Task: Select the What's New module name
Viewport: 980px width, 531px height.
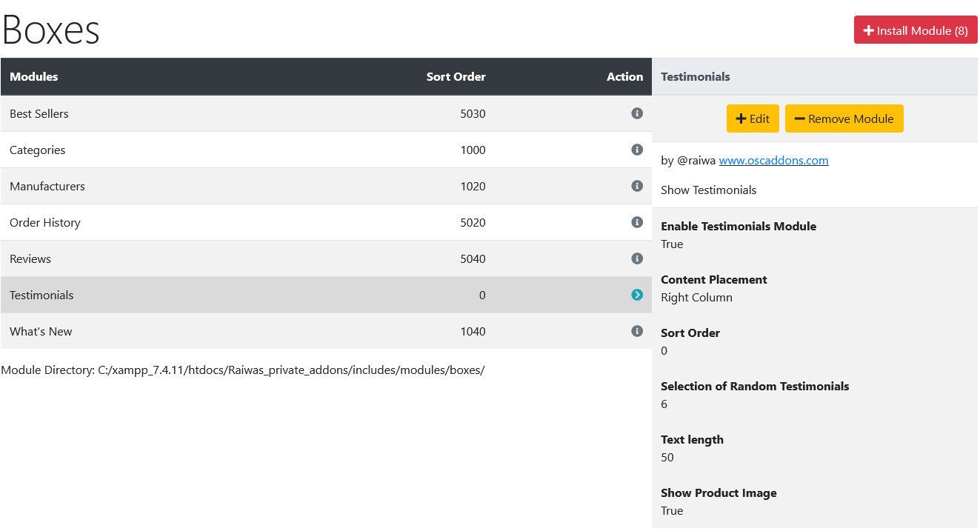Action: coord(41,331)
